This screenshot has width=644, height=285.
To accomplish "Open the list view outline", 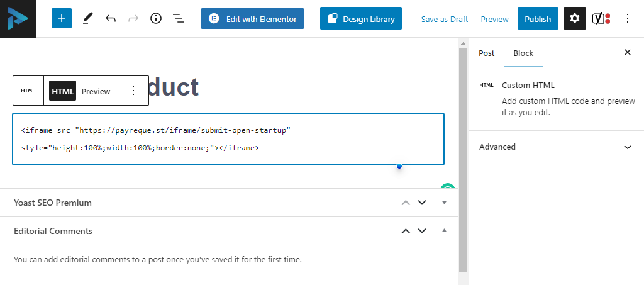I will click(178, 18).
